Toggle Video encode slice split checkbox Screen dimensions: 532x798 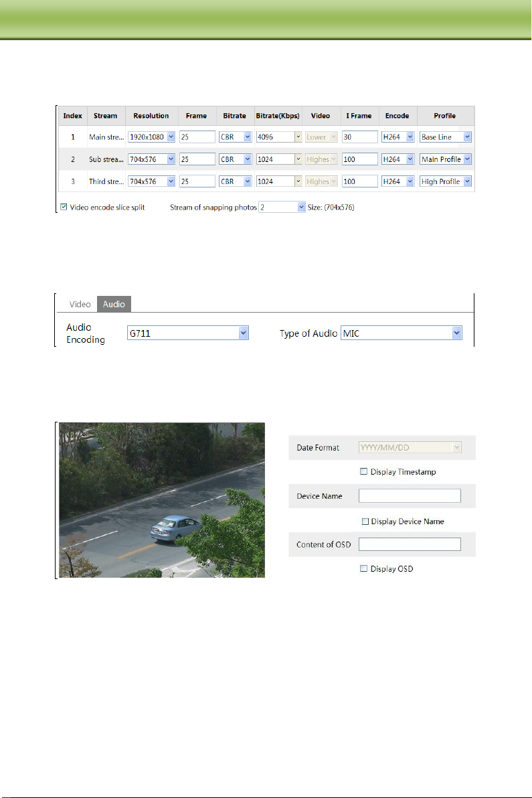click(64, 208)
